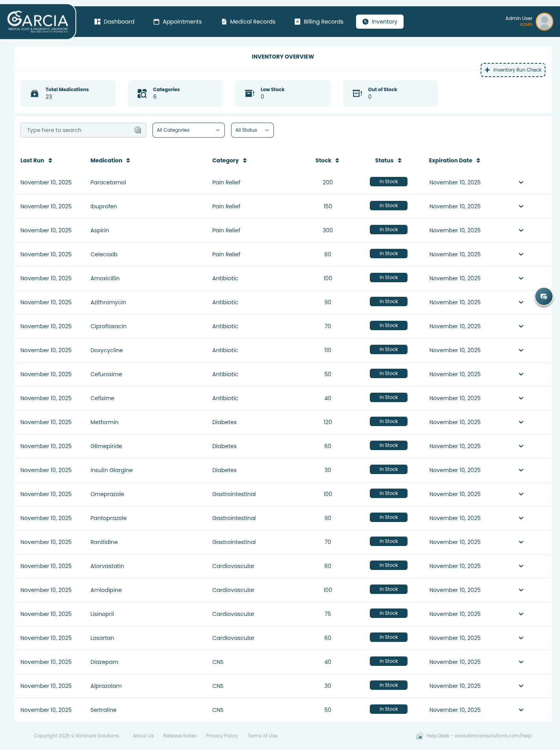This screenshot has width=560, height=750.
Task: Open the Medical Records tab
Action: (x=248, y=22)
